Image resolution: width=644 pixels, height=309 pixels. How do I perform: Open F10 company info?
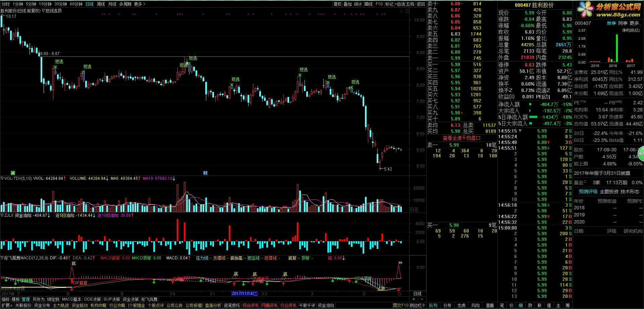379,4
